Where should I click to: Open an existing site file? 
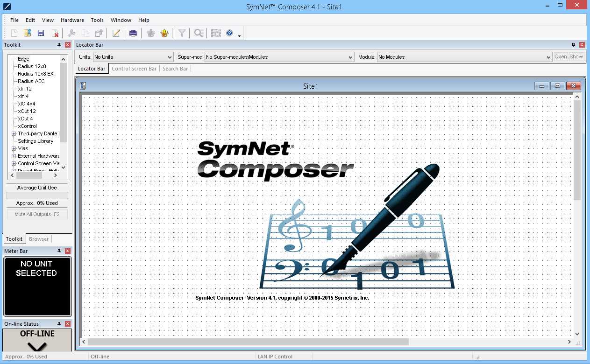pos(27,33)
